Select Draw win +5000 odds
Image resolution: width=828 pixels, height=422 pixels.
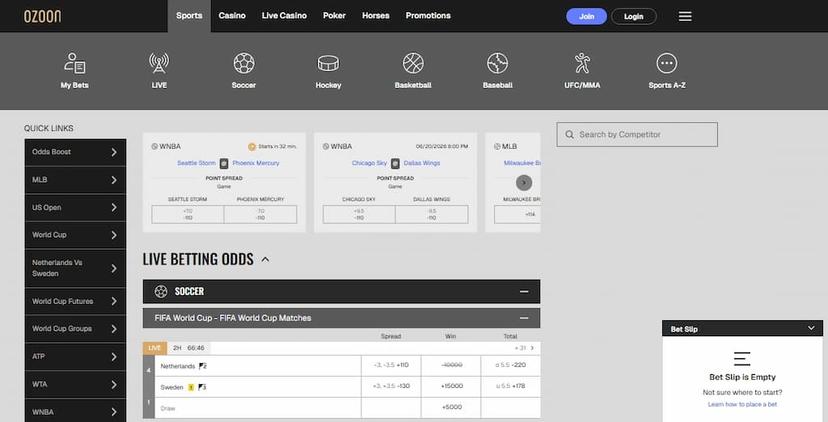(x=451, y=408)
